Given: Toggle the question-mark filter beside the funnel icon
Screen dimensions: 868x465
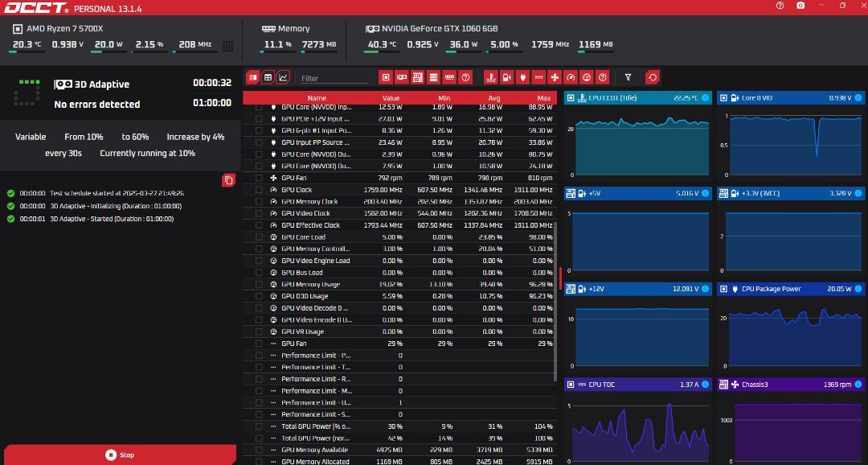Looking at the screenshot, I should (603, 77).
